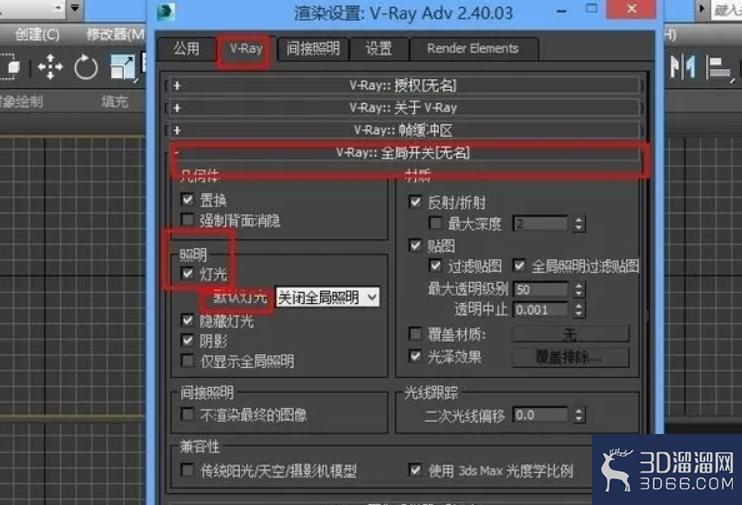Enable the 最大深度 checkbox
The width and height of the screenshot is (742, 505).
point(435,223)
